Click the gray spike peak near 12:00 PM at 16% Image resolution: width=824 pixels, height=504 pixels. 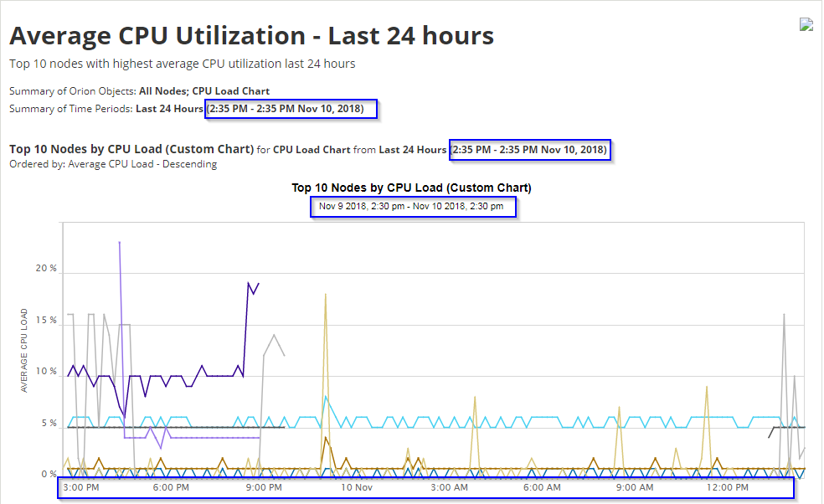click(784, 316)
